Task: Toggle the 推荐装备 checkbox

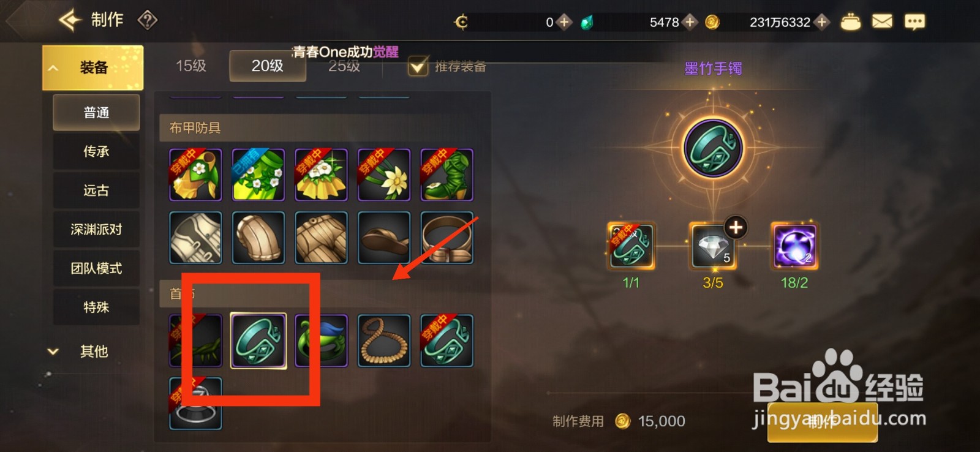Action: 418,66
